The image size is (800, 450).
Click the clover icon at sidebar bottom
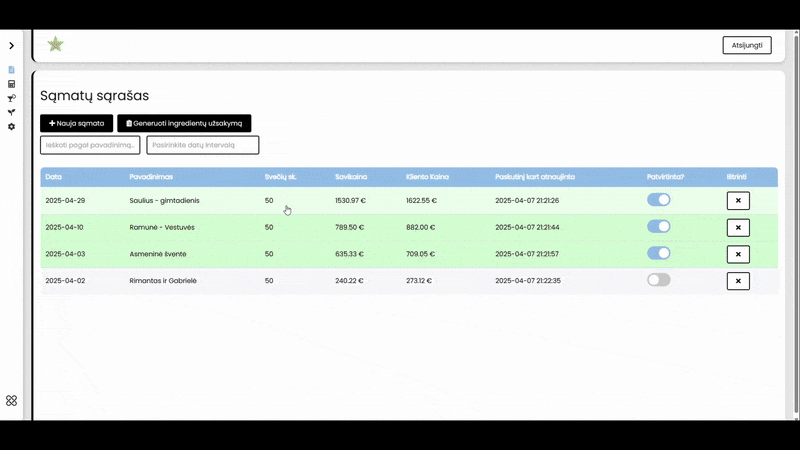(11, 400)
